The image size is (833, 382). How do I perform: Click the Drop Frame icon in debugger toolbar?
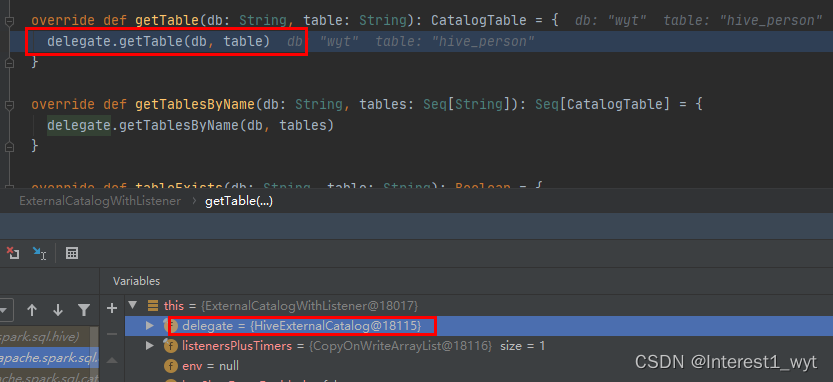pyautogui.click(x=12, y=253)
